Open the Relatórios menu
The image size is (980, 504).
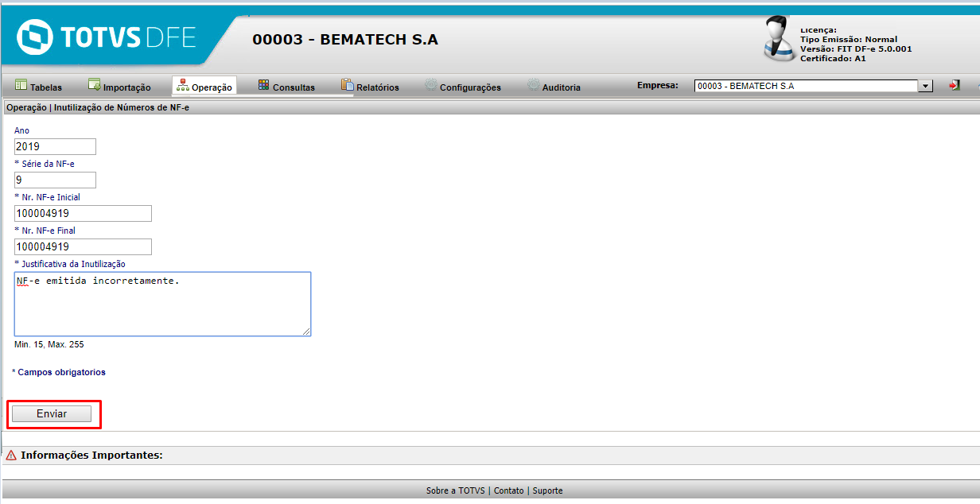pos(371,86)
